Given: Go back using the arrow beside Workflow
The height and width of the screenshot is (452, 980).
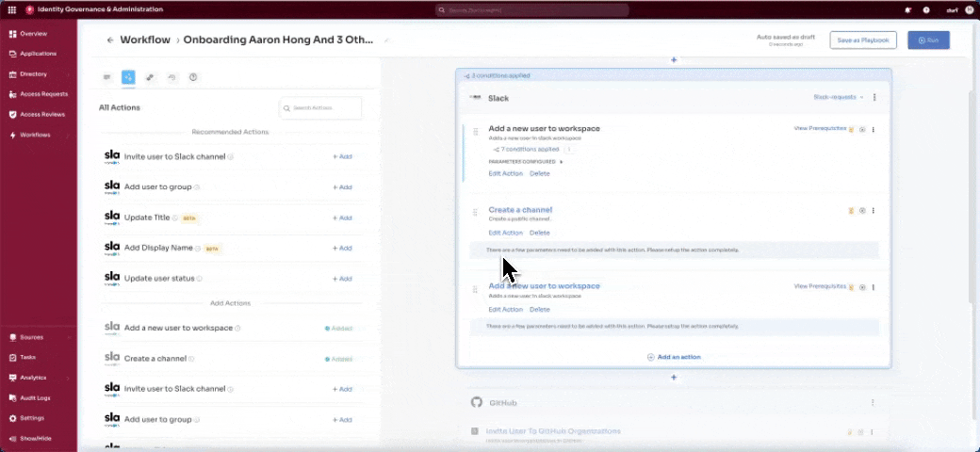Looking at the screenshot, I should [110, 40].
